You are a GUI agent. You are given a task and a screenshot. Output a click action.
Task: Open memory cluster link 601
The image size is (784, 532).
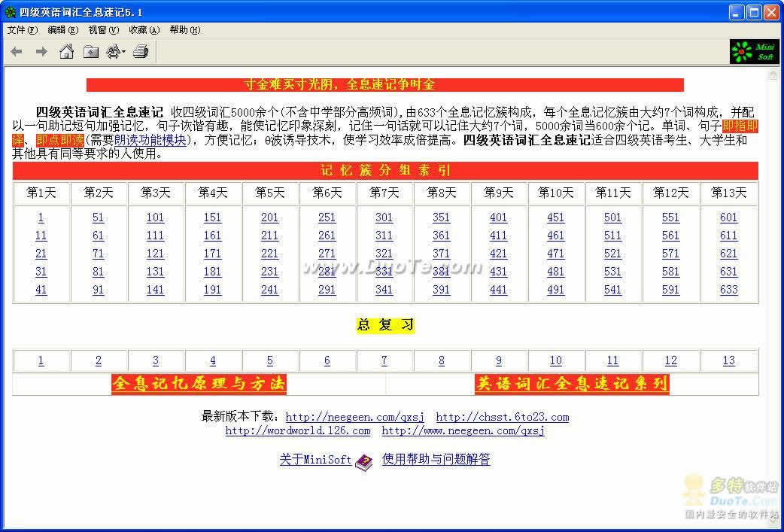pos(729,217)
